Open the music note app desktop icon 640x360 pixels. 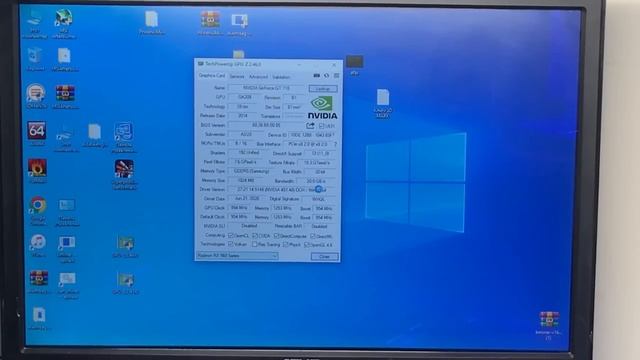pyautogui.click(x=38, y=242)
